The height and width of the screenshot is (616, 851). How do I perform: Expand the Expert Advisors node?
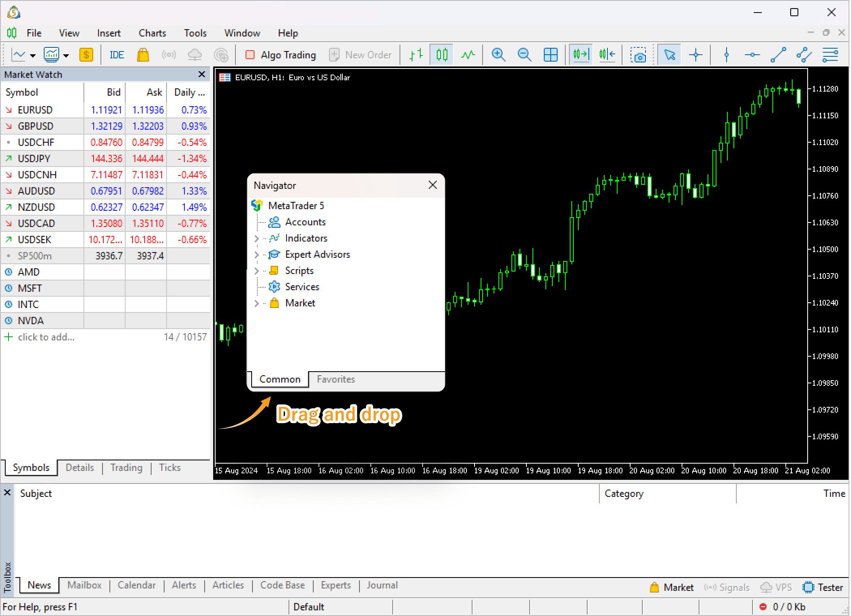(x=257, y=255)
